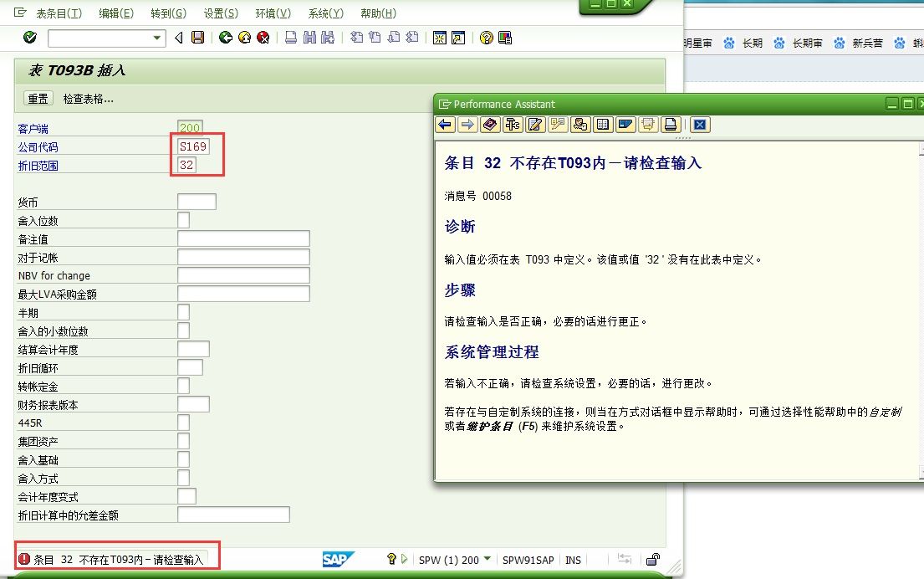Open the 设置(S) menu
This screenshot has width=924, height=579.
[x=221, y=13]
